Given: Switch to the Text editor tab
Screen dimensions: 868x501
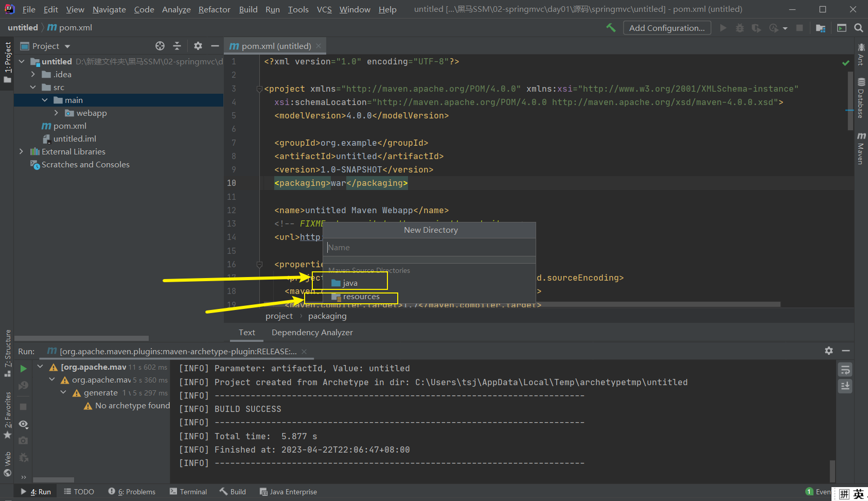Looking at the screenshot, I should [x=246, y=332].
